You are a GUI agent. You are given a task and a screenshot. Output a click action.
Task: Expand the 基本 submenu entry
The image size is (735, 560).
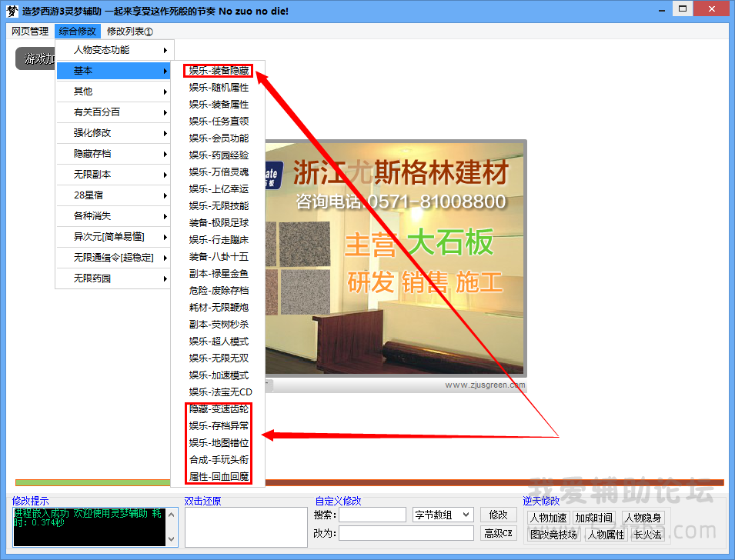(115, 71)
